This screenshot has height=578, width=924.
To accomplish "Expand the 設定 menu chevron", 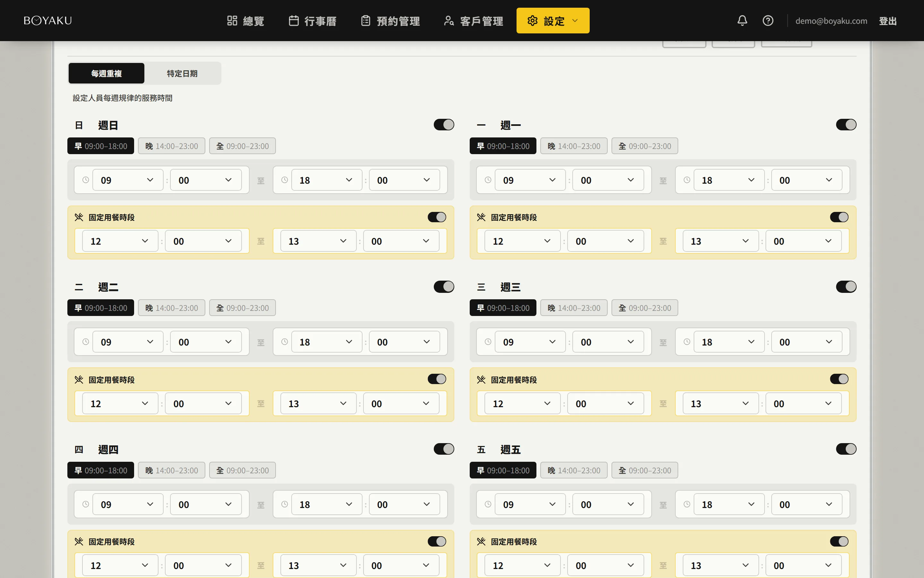I will (575, 21).
